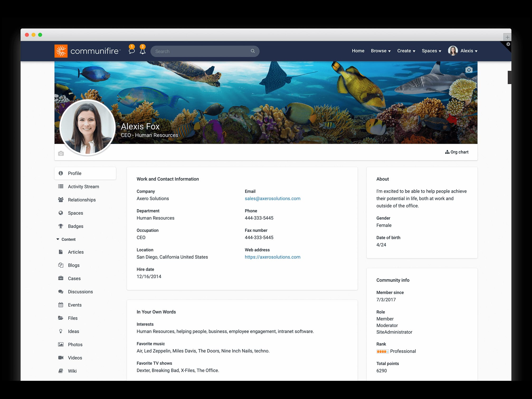
Task: Open the notifications bell icon
Action: [142, 51]
